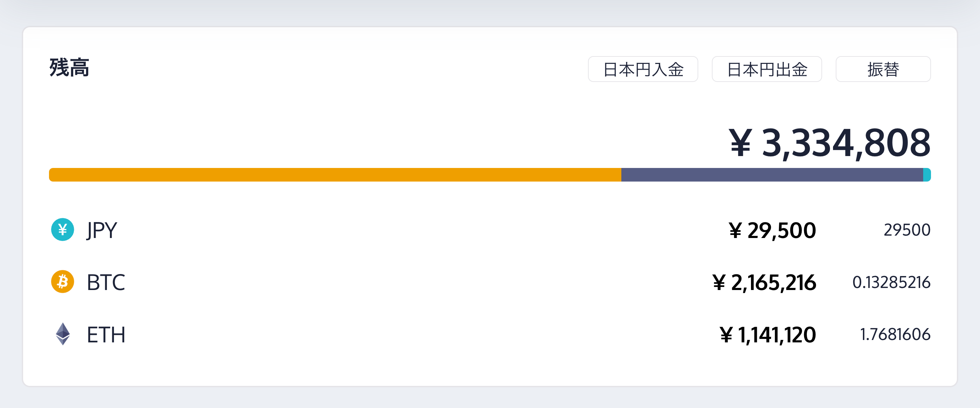
Task: Click the 振替 transfer button
Action: (x=883, y=69)
